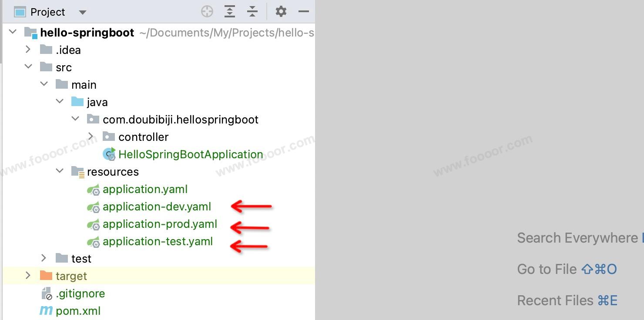Click the Collapse All toolbar icon
644x320 pixels.
pyautogui.click(x=252, y=12)
